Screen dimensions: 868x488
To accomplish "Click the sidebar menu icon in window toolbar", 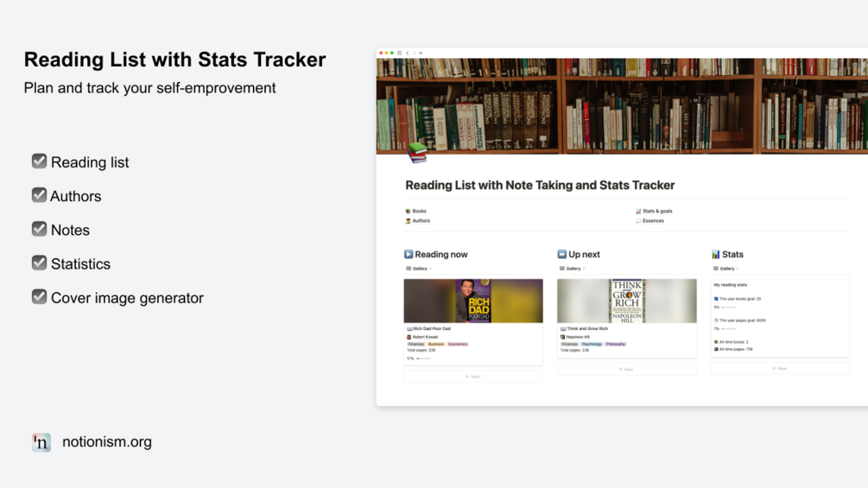I will pos(399,53).
